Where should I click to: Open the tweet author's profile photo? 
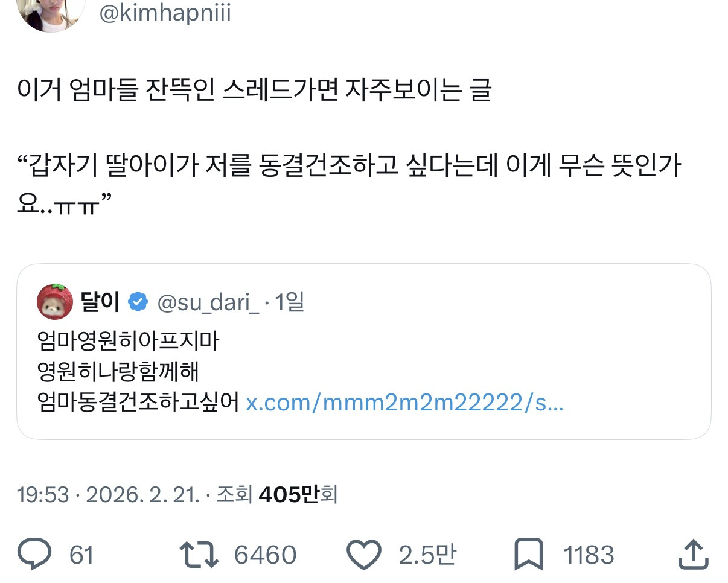coord(51,12)
